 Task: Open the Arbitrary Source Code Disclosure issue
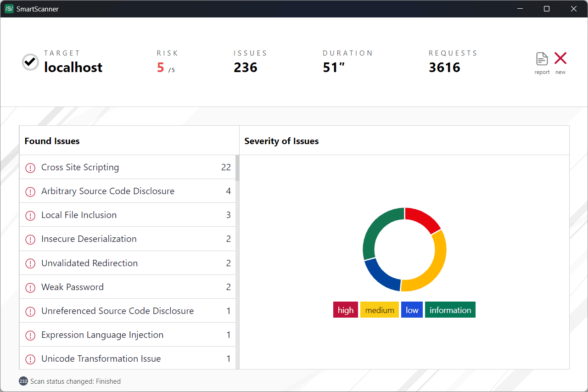108,191
